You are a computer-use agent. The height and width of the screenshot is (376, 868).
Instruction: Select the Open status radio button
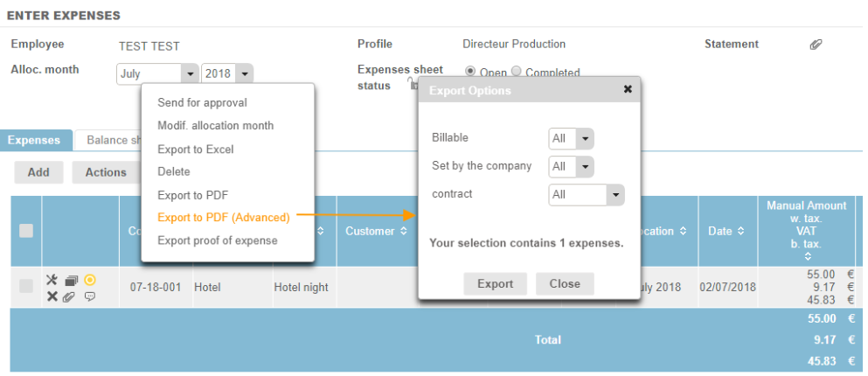[471, 72]
